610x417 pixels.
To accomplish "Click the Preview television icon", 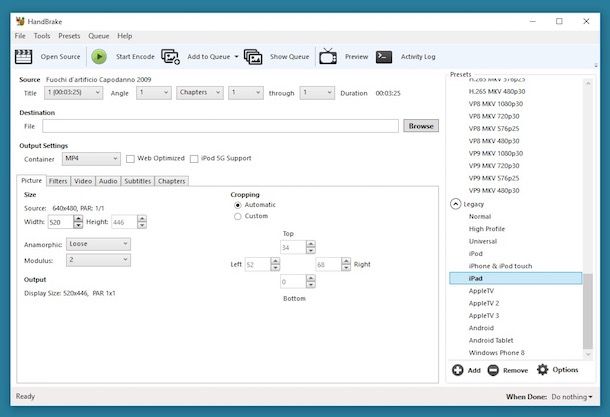I will tap(328, 57).
